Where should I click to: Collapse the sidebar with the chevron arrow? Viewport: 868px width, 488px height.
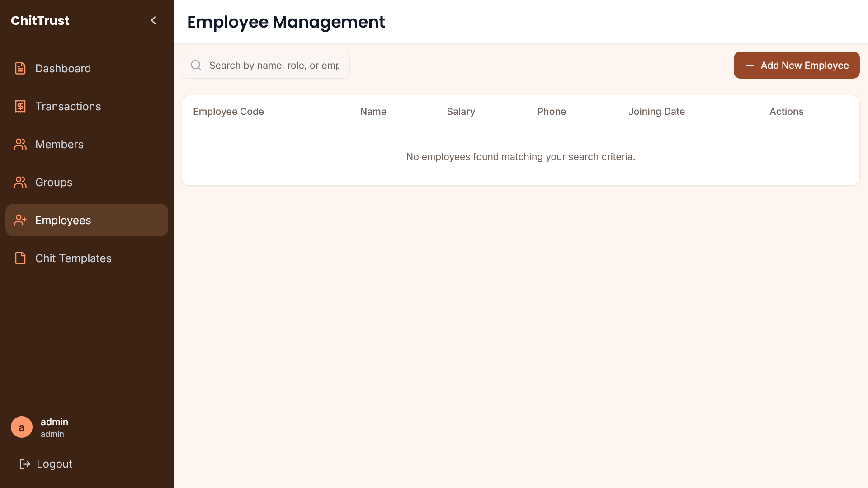click(x=153, y=20)
